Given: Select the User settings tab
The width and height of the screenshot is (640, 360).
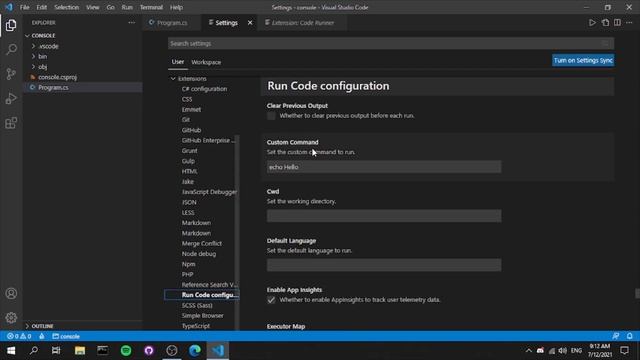Looking at the screenshot, I should click(178, 62).
